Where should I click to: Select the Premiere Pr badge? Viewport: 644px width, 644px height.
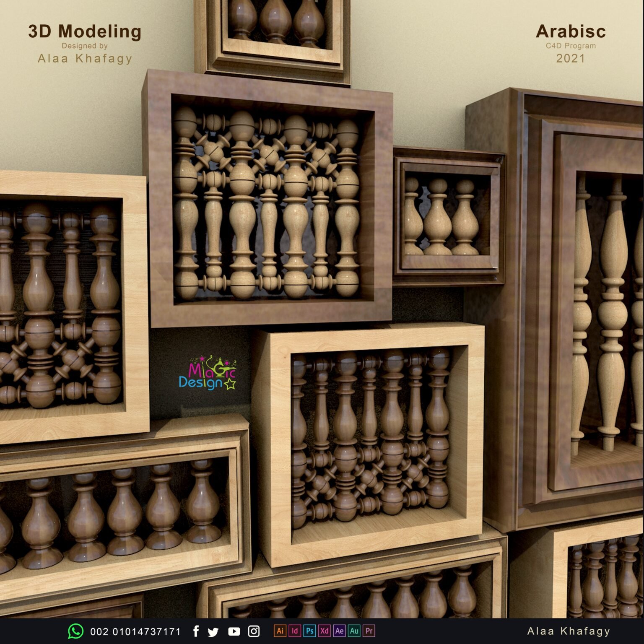[x=369, y=631]
